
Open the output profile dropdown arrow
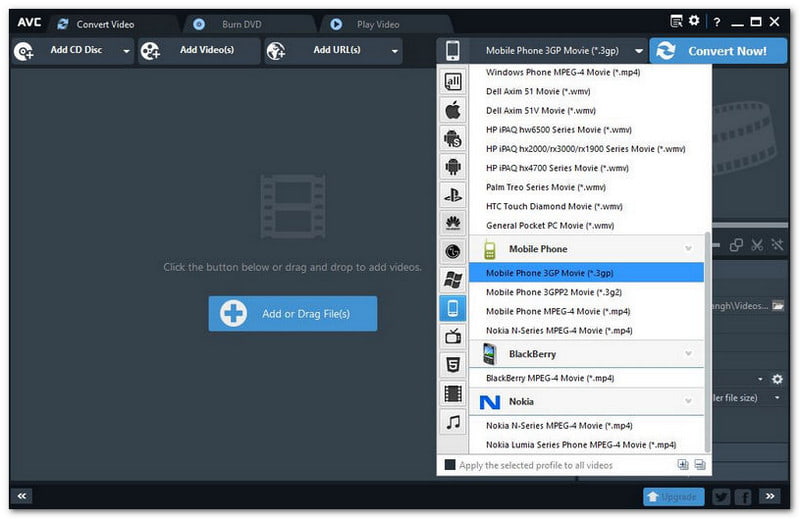(x=639, y=51)
